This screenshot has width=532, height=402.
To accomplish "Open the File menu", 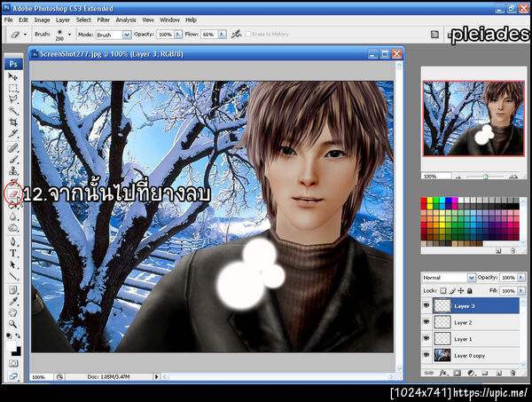I will [9, 20].
